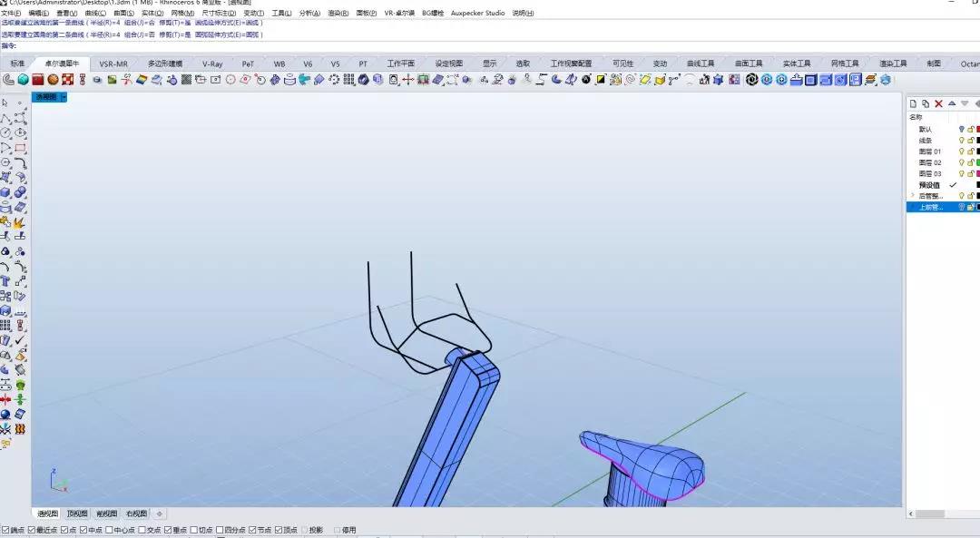Click the green check mark tool in sidebar
This screenshot has height=538, width=980.
click(21, 340)
